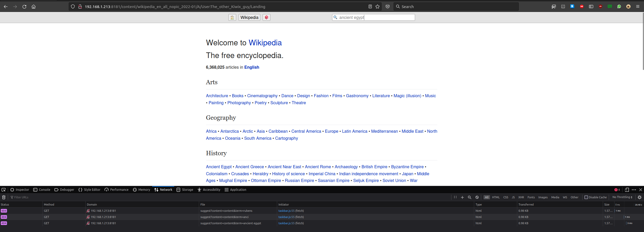Filter requests by WS

[x=565, y=197]
